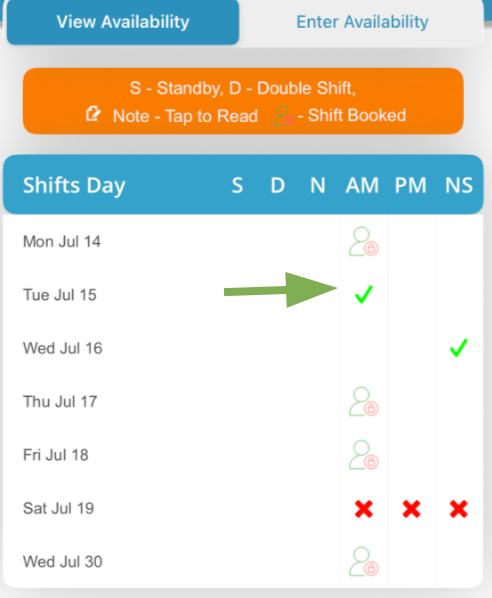Screen dimensions: 492x598
Task: Tap the shift booked icon for Mon Jul 14
Action: click(x=363, y=241)
